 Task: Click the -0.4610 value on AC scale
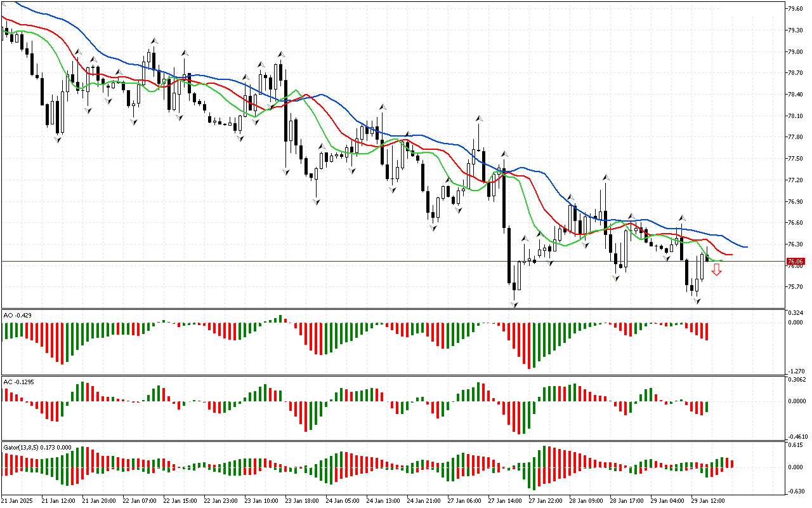(x=797, y=437)
